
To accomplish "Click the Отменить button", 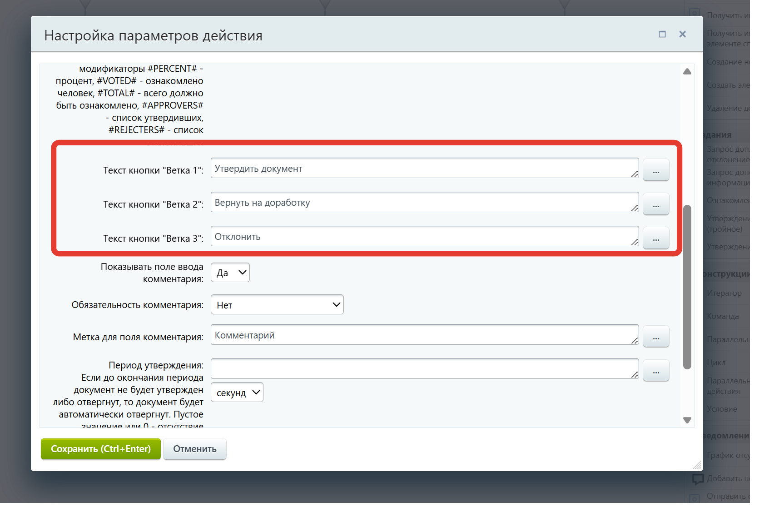I will point(194,449).
